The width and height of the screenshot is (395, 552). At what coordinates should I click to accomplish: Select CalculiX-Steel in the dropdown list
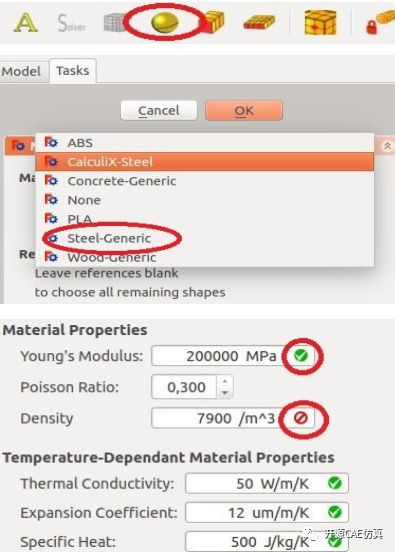(x=205, y=162)
